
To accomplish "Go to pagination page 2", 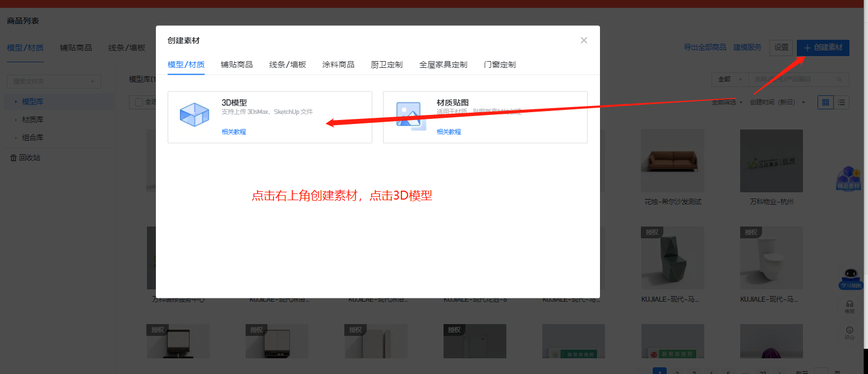I will (677, 371).
